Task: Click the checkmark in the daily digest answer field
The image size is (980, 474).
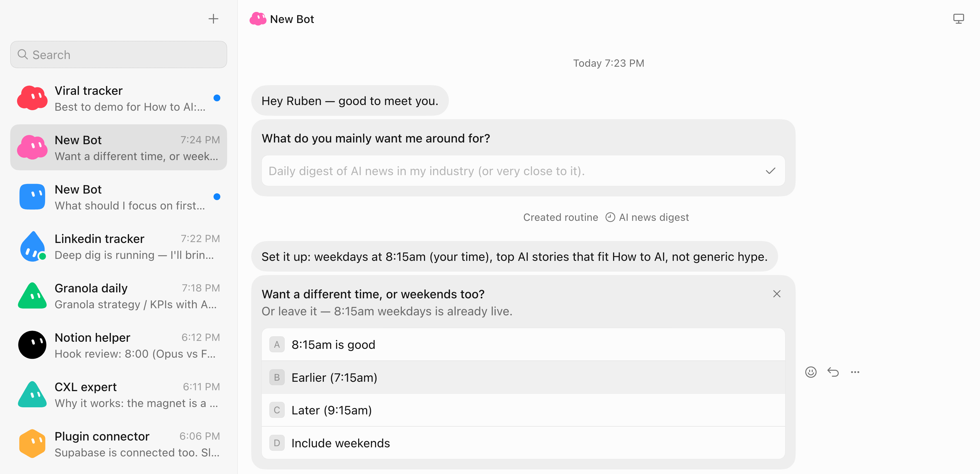Action: (770, 171)
